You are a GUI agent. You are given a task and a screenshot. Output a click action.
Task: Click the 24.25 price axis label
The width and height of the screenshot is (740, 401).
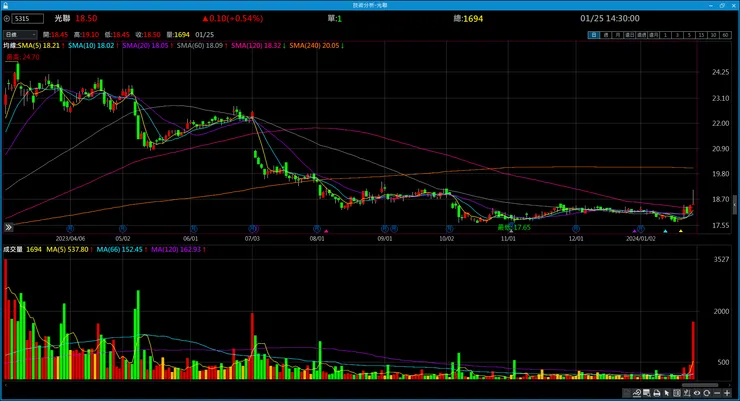720,72
